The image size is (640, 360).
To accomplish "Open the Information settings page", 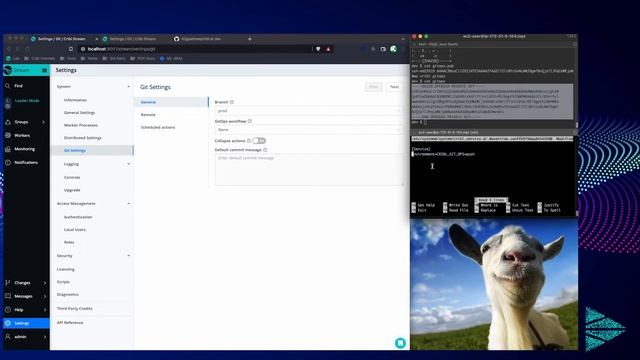I will click(x=75, y=100).
